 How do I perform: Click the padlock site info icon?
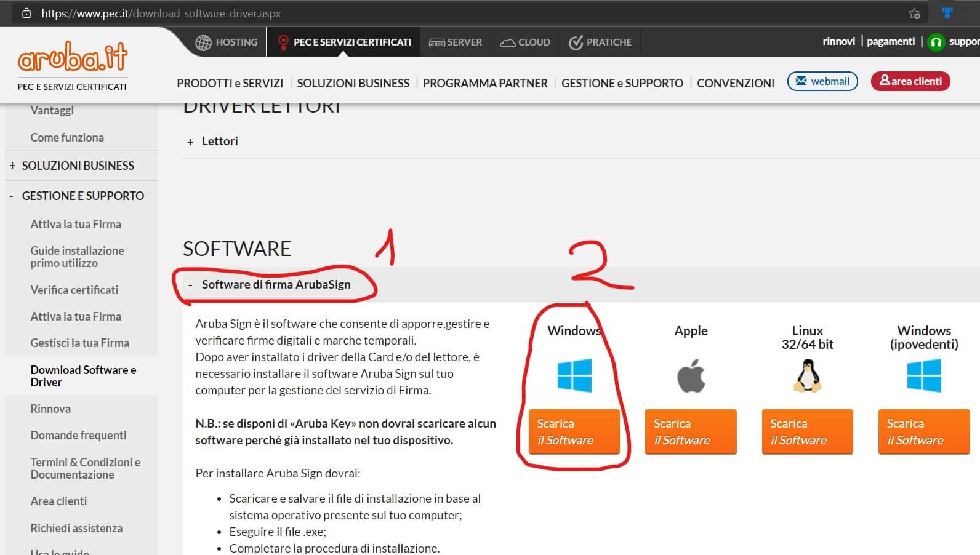(x=26, y=13)
